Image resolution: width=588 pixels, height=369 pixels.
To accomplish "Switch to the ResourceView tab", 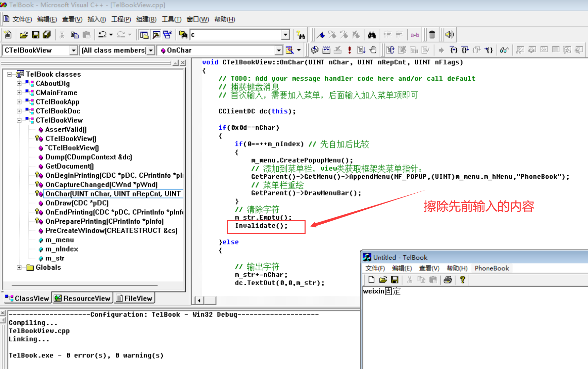I will pos(82,298).
